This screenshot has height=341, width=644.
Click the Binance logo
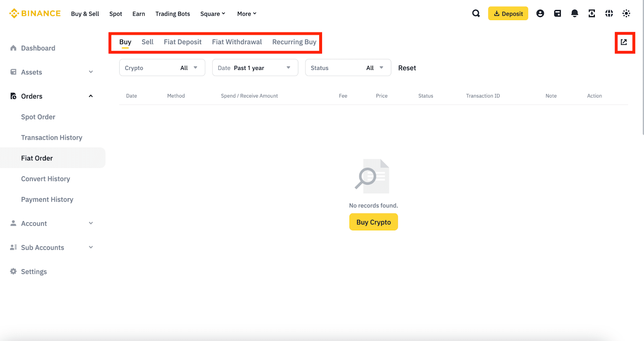[x=35, y=13]
